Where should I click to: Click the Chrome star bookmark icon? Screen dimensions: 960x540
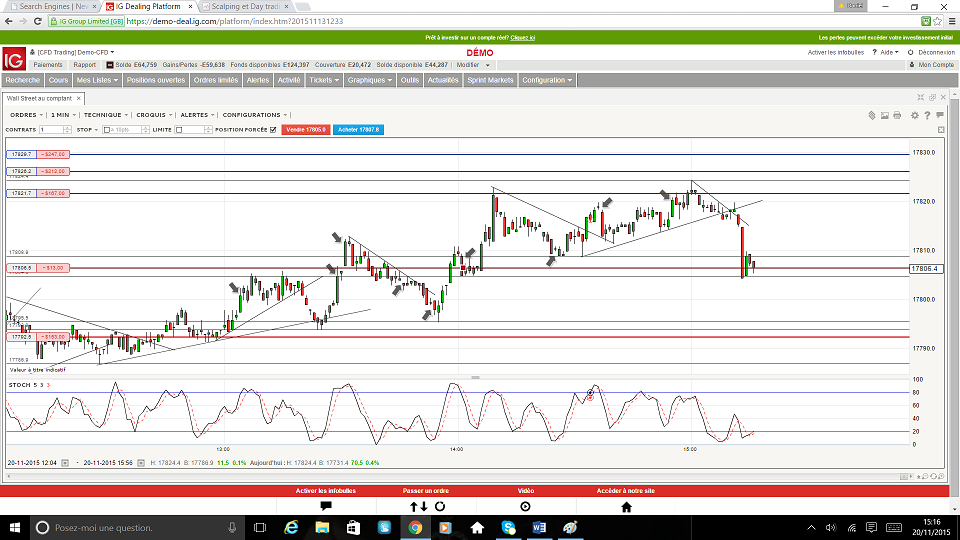pos(938,21)
